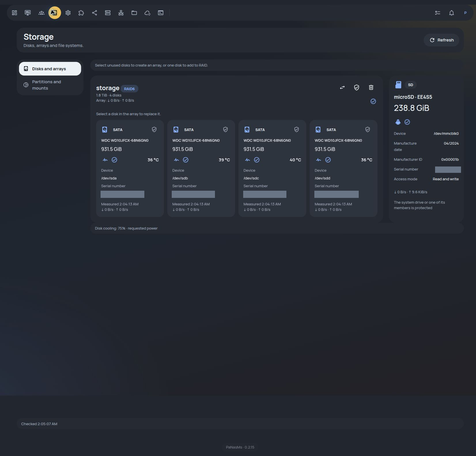Viewport: 476px width, 456px height.
Task: Open the dashboard icon in top navigation
Action: (14, 13)
